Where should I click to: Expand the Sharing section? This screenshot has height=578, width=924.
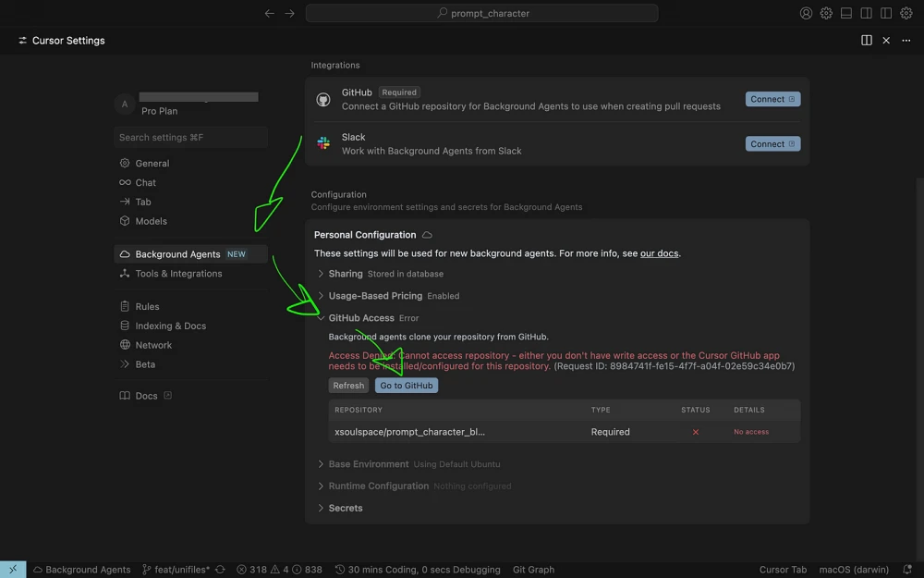click(x=346, y=274)
